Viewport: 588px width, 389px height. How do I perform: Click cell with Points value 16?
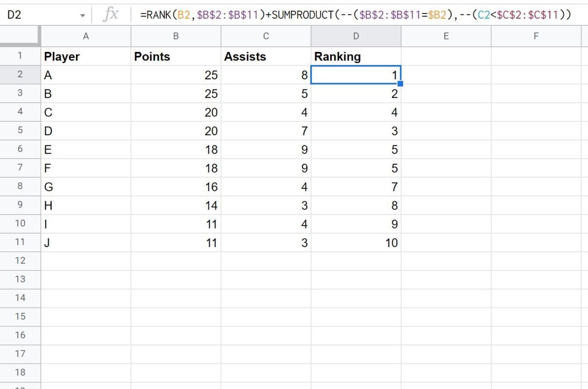pos(176,187)
